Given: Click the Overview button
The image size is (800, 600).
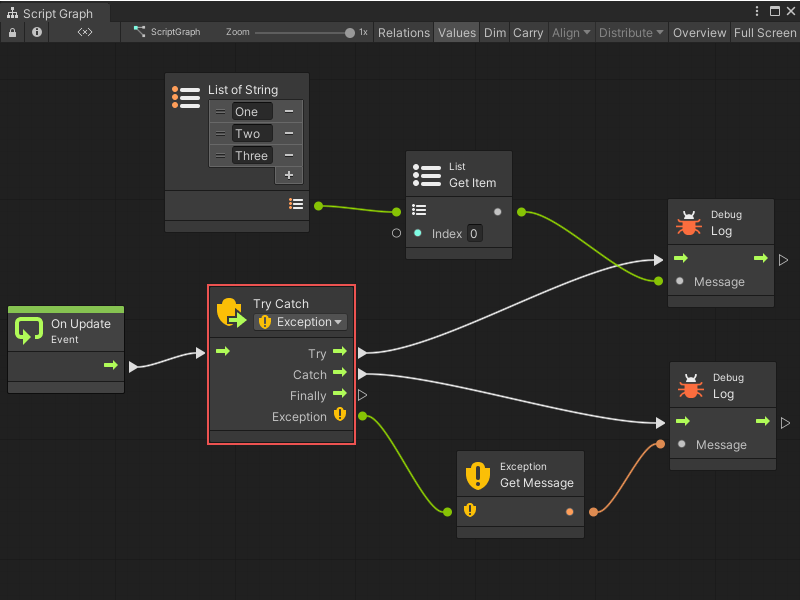Looking at the screenshot, I should tap(699, 32).
